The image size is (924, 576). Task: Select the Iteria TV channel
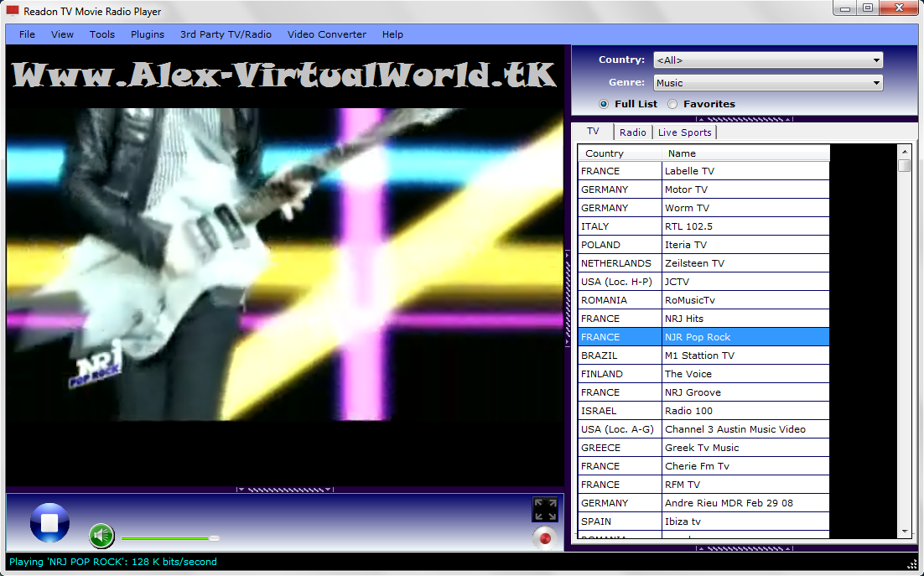tap(745, 245)
